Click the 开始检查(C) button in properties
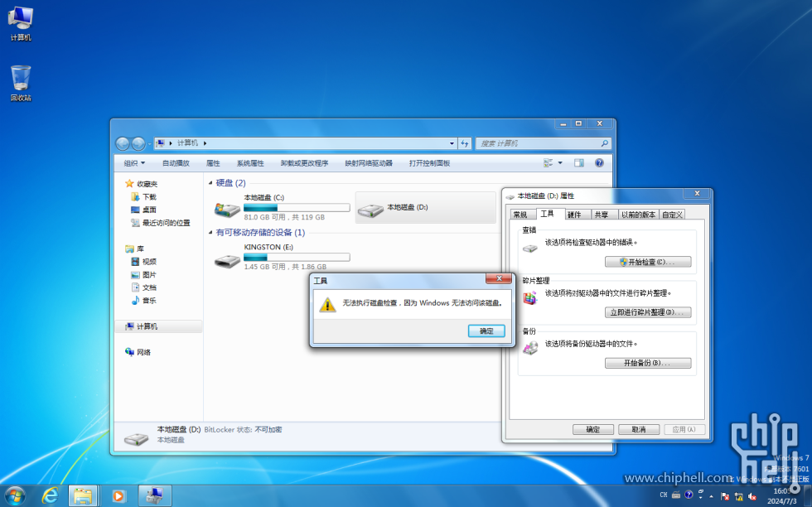812x507 pixels. [x=648, y=262]
